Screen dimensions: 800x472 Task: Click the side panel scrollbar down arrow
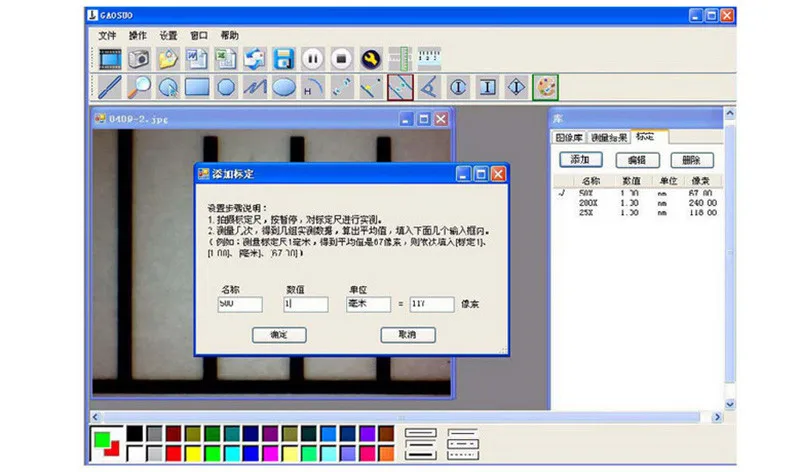(x=730, y=404)
